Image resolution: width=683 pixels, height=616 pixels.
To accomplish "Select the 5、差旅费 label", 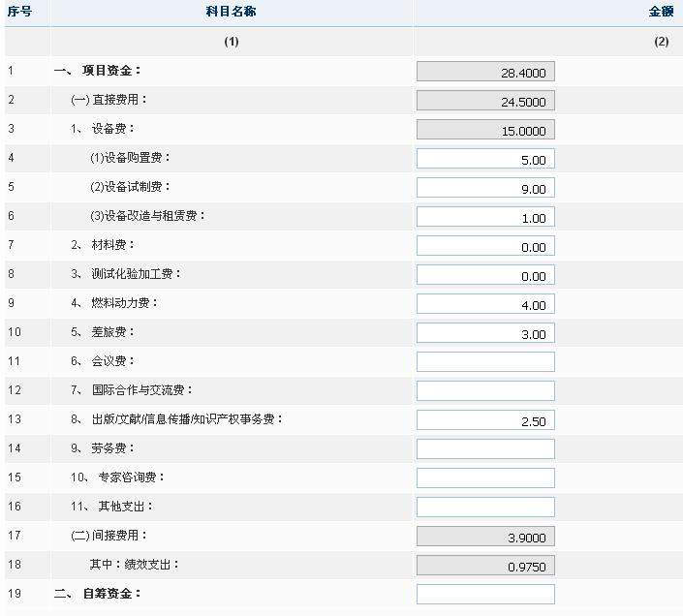I will [103, 331].
